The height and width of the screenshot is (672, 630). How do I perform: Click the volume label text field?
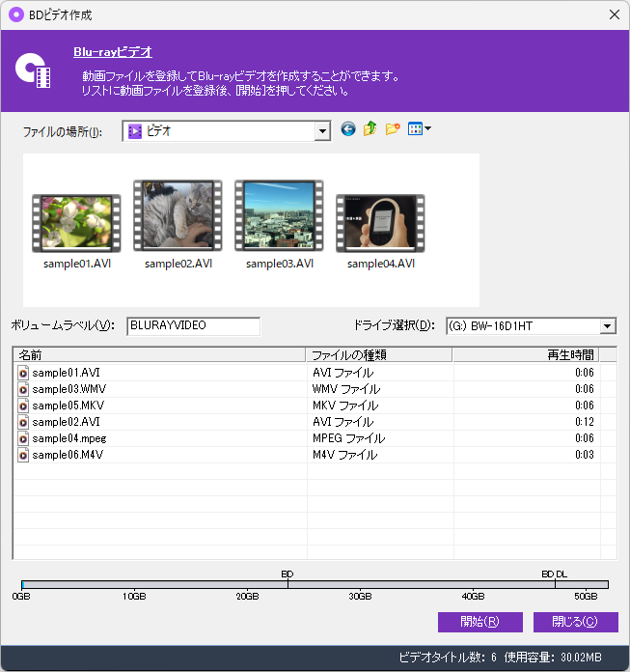[193, 326]
